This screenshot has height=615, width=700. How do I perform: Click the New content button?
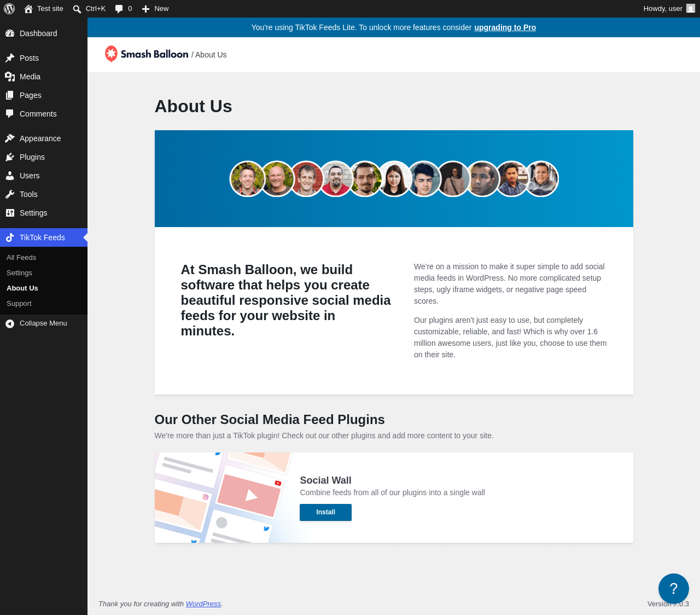(155, 9)
